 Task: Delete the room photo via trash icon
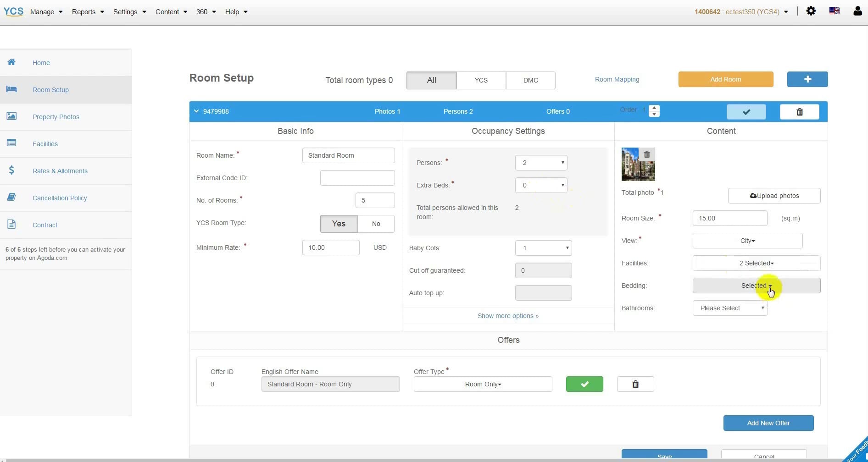647,154
